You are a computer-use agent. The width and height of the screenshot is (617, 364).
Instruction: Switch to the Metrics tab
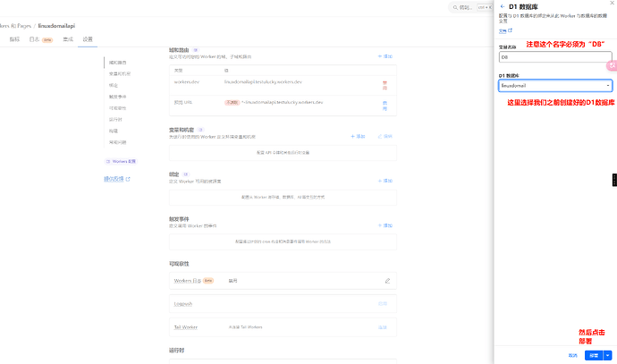click(x=14, y=39)
